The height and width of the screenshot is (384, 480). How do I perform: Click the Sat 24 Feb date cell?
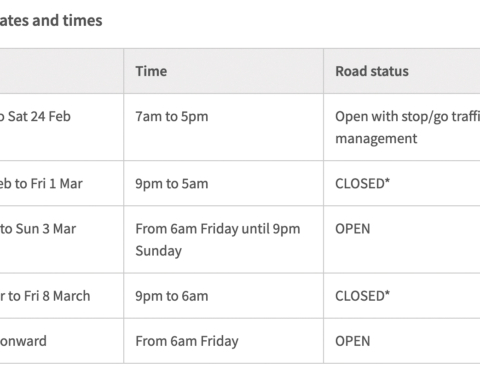(x=61, y=127)
